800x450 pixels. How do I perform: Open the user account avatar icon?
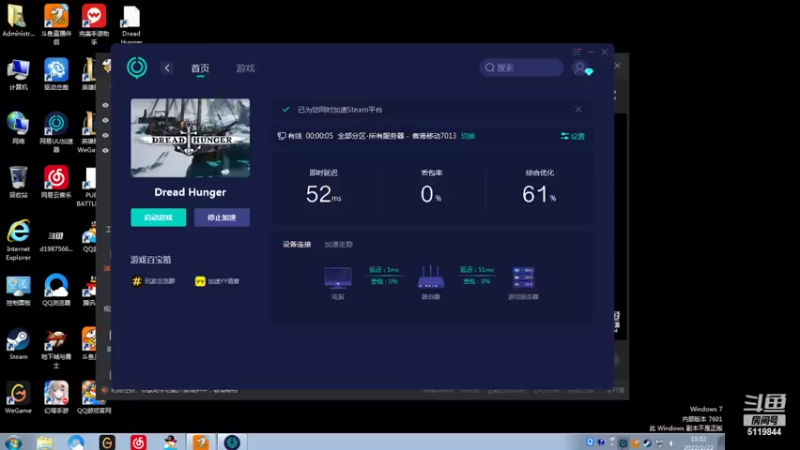tap(580, 67)
